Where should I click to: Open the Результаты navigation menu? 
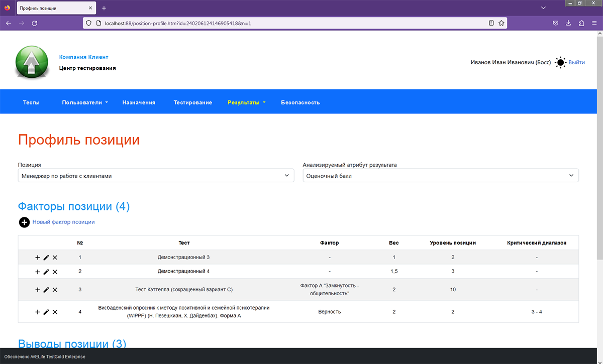point(246,102)
